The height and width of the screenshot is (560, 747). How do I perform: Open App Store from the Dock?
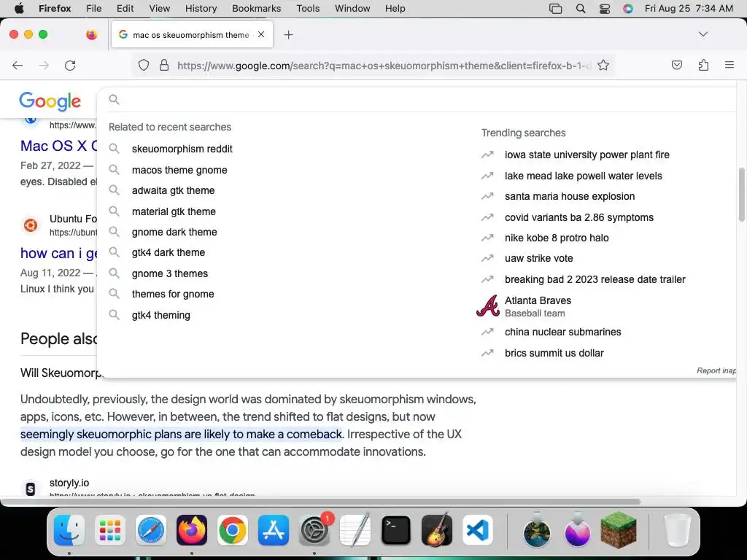click(273, 530)
